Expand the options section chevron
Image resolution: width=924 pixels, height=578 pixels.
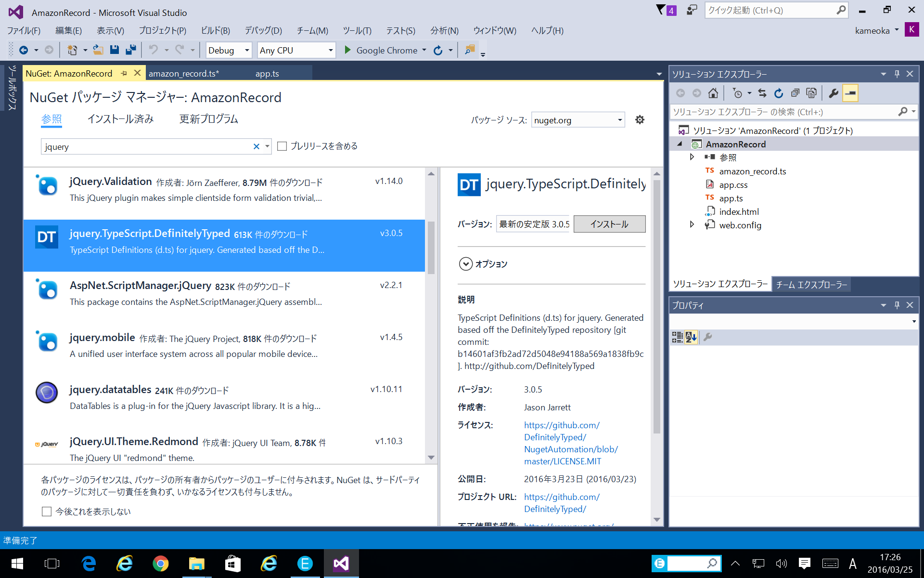(465, 264)
